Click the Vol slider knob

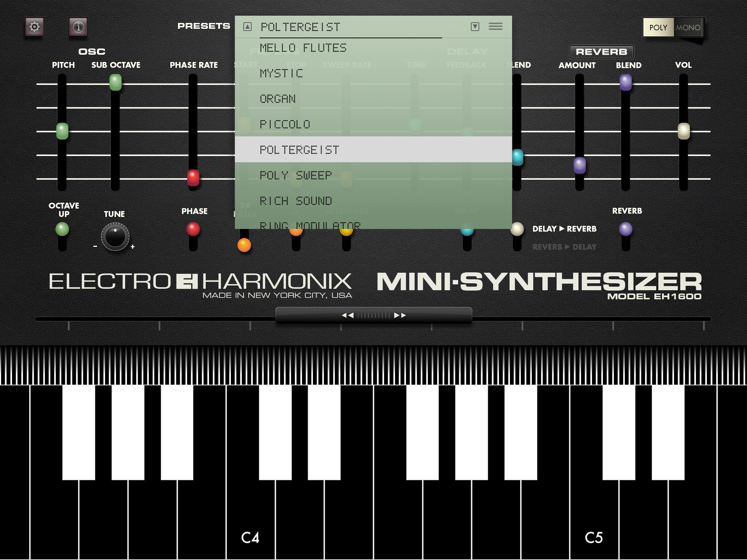tap(684, 131)
